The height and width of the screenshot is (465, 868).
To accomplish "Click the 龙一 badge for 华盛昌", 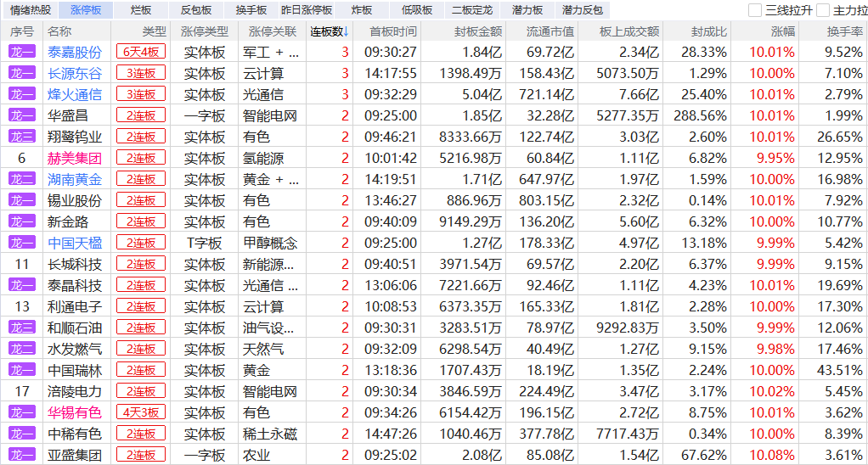I will [21, 115].
